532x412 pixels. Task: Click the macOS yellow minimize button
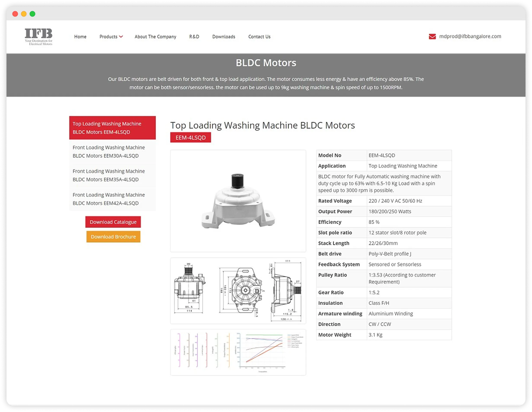coord(24,14)
